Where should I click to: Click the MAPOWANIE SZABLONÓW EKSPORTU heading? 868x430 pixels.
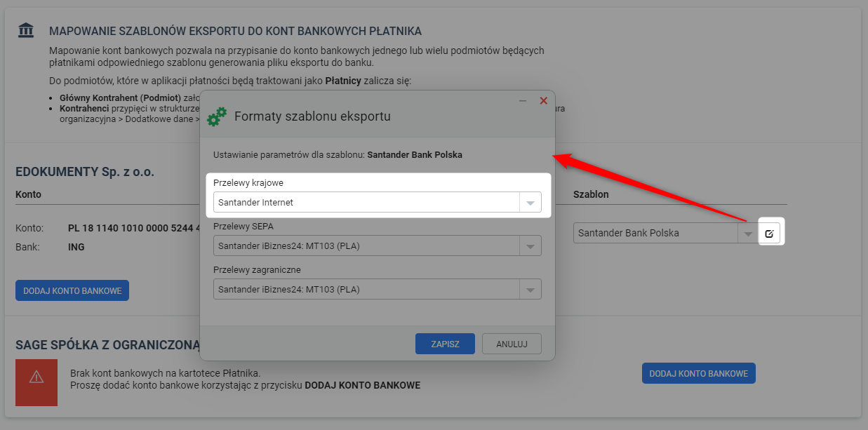pyautogui.click(x=235, y=32)
